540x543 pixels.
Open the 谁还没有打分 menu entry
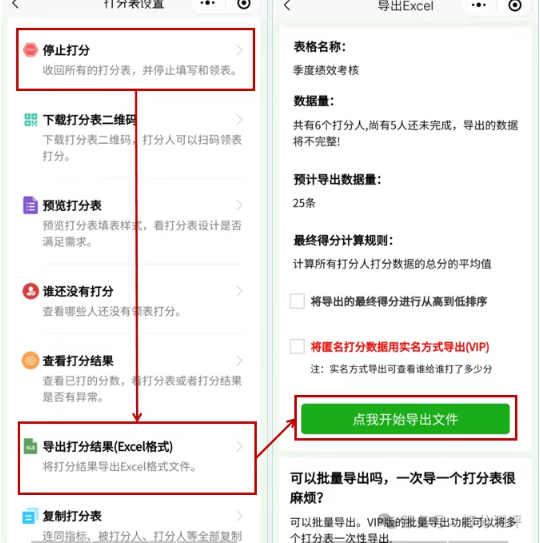[x=135, y=300]
